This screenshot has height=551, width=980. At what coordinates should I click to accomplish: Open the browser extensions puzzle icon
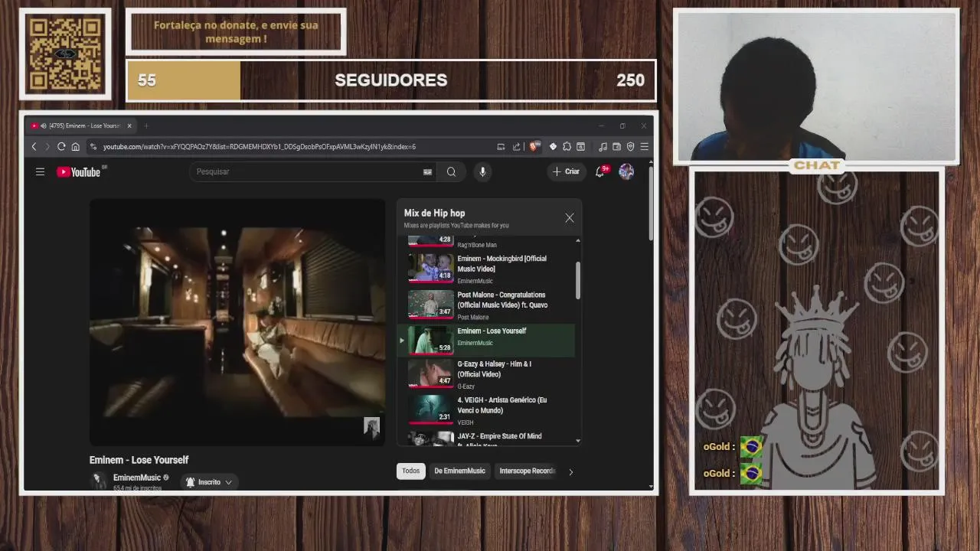point(567,147)
